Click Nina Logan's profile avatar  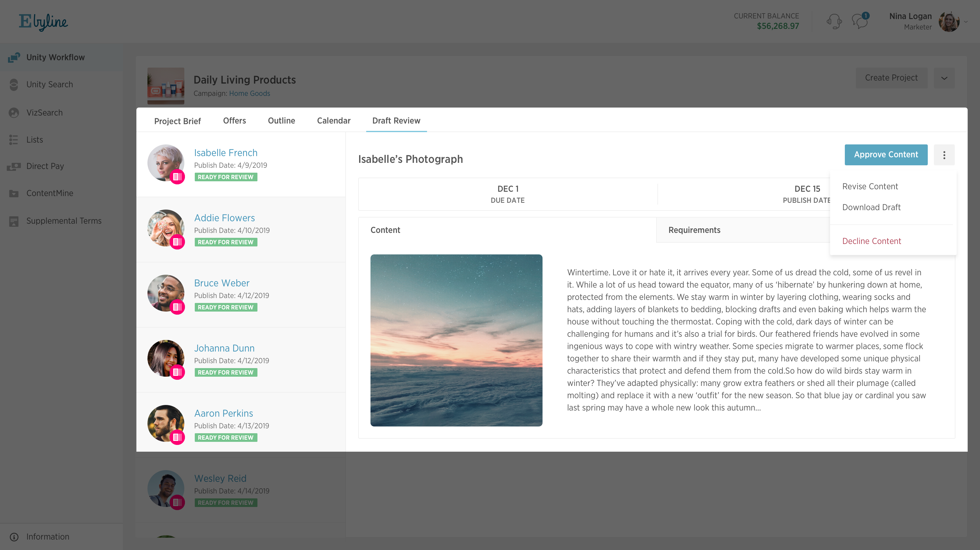949,22
